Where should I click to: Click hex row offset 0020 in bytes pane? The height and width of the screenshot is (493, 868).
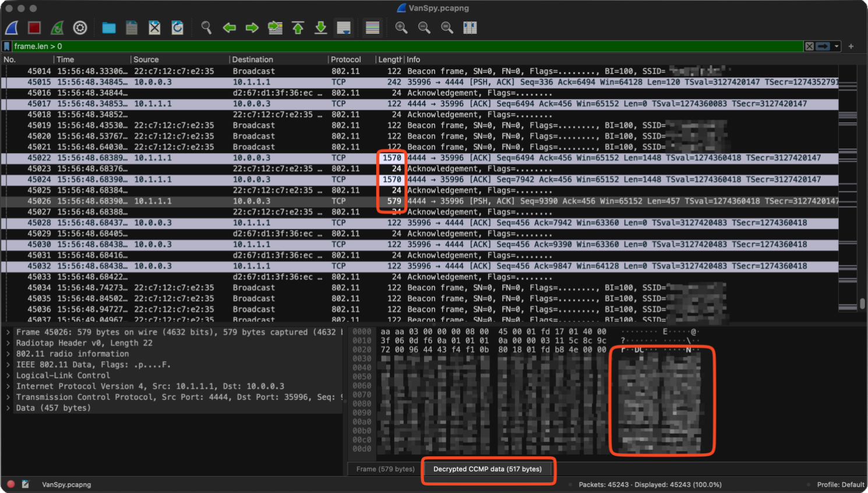tap(361, 350)
